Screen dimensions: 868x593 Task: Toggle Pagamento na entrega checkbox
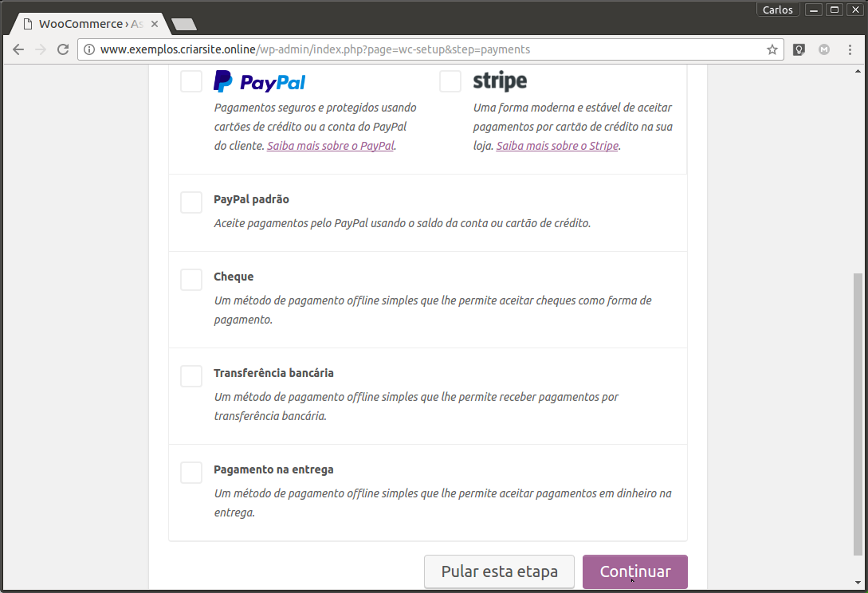point(191,473)
